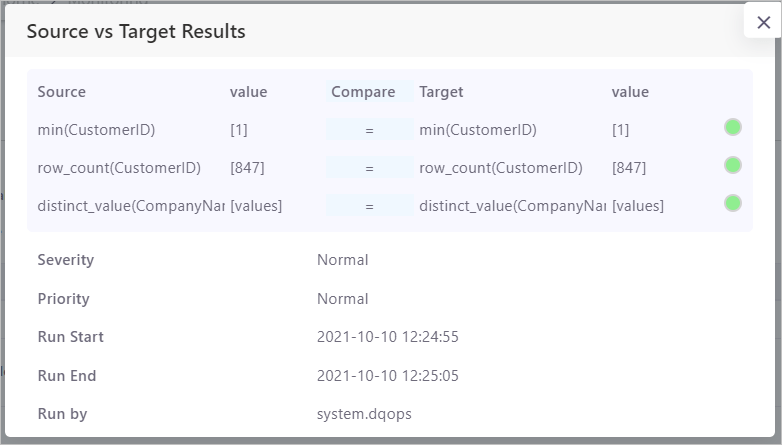
Task: Select the Compare column header
Action: (x=363, y=92)
